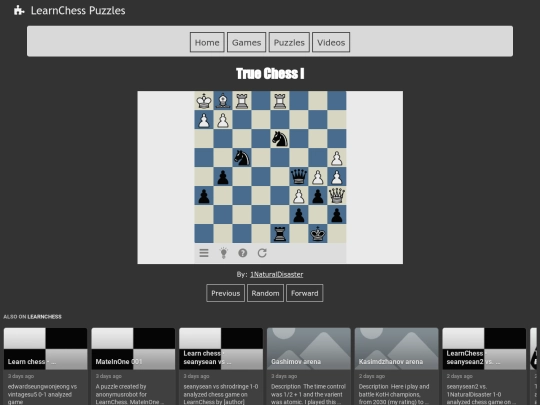Select the black pawn on the left edge file
This screenshot has height=405, width=540.
coord(204,195)
